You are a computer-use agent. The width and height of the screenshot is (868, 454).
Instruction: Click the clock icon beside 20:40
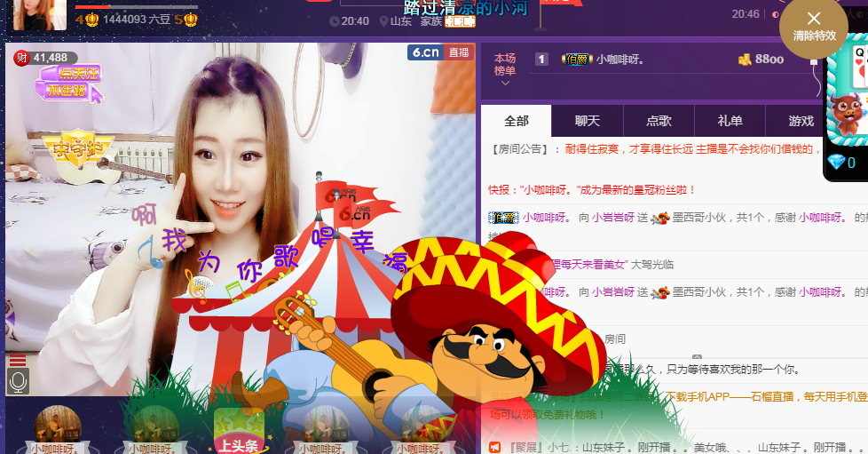334,21
